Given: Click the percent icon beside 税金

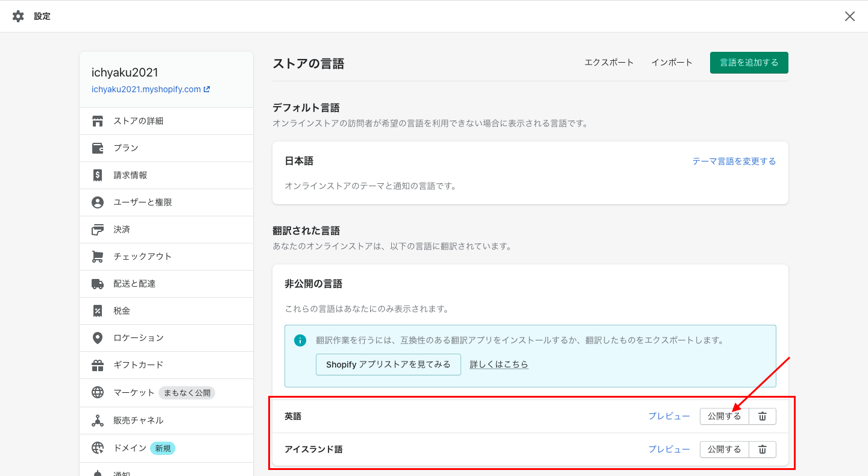Looking at the screenshot, I should click(98, 311).
